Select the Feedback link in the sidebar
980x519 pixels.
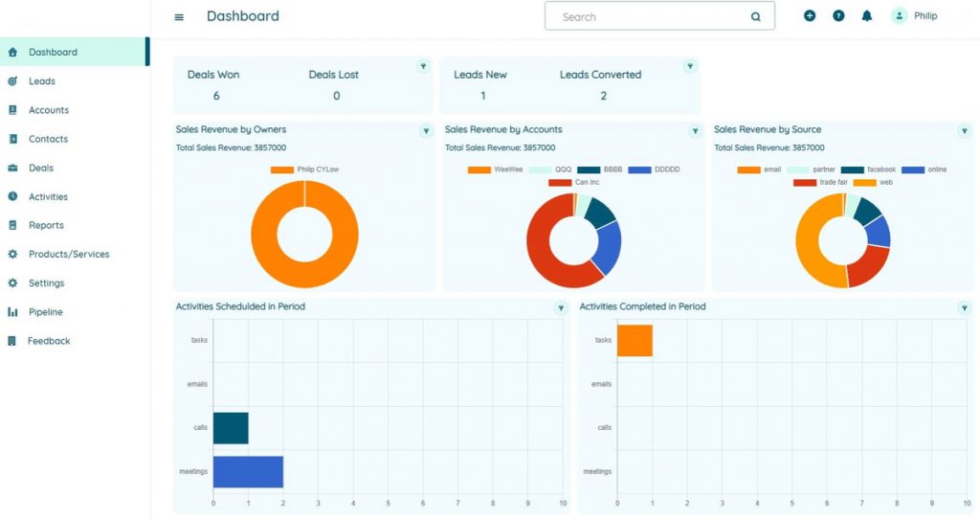pos(49,341)
